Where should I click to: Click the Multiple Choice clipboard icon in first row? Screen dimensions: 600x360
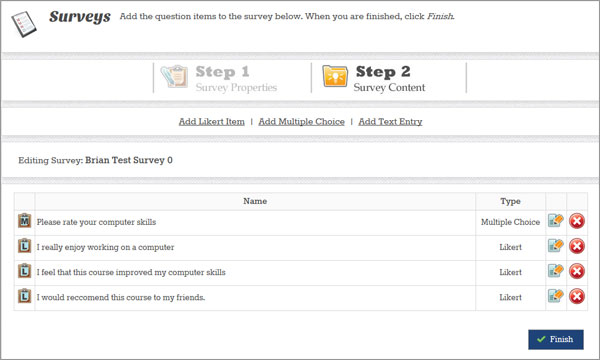pos(24,221)
